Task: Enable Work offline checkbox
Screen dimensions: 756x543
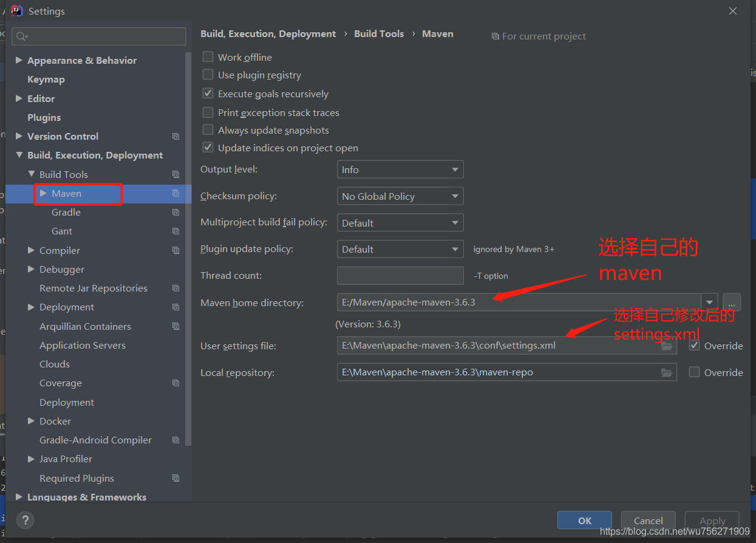Action: (x=208, y=56)
